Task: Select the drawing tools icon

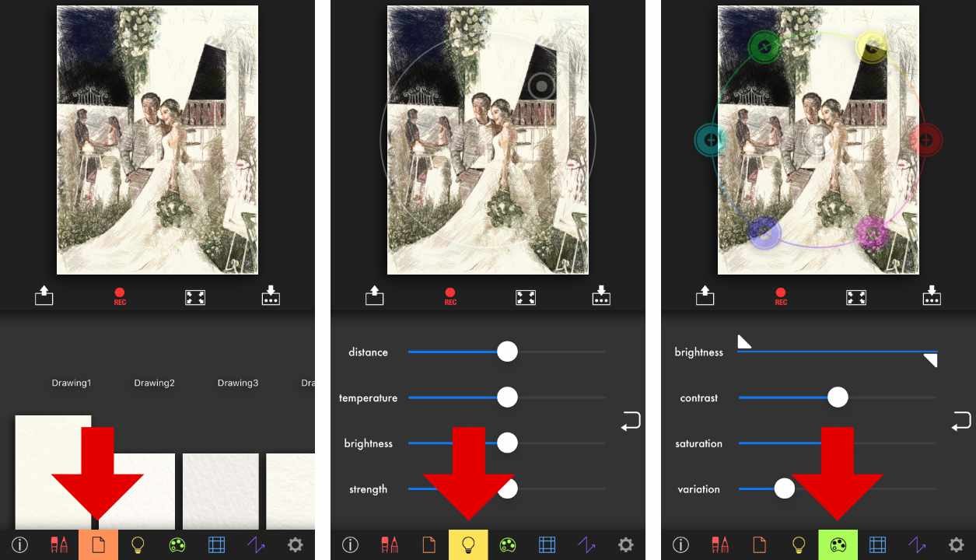Action: 58,544
